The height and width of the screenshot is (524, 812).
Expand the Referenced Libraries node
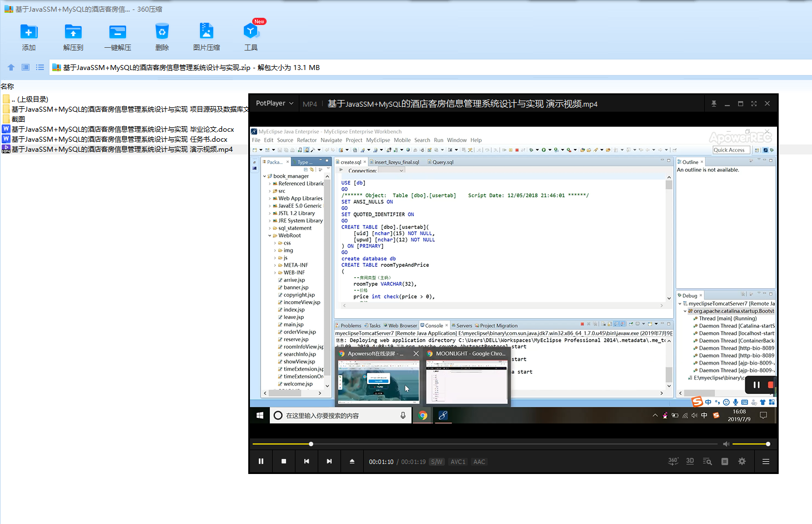(x=270, y=183)
